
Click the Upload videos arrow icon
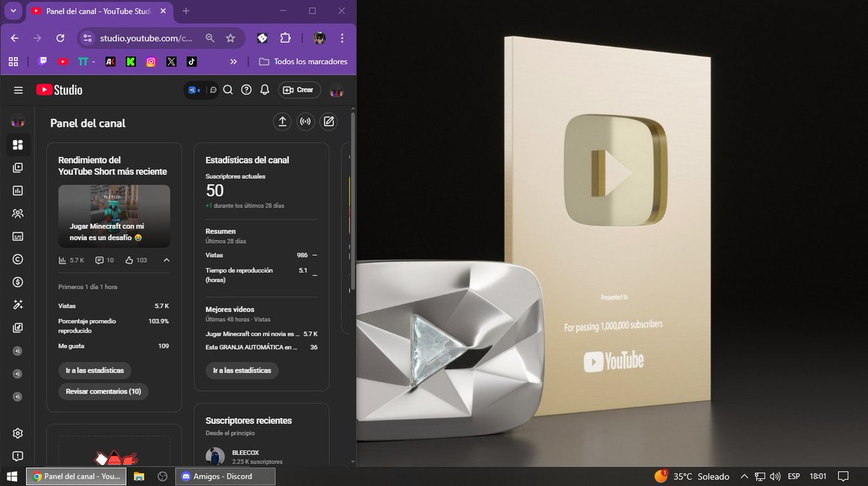point(283,121)
